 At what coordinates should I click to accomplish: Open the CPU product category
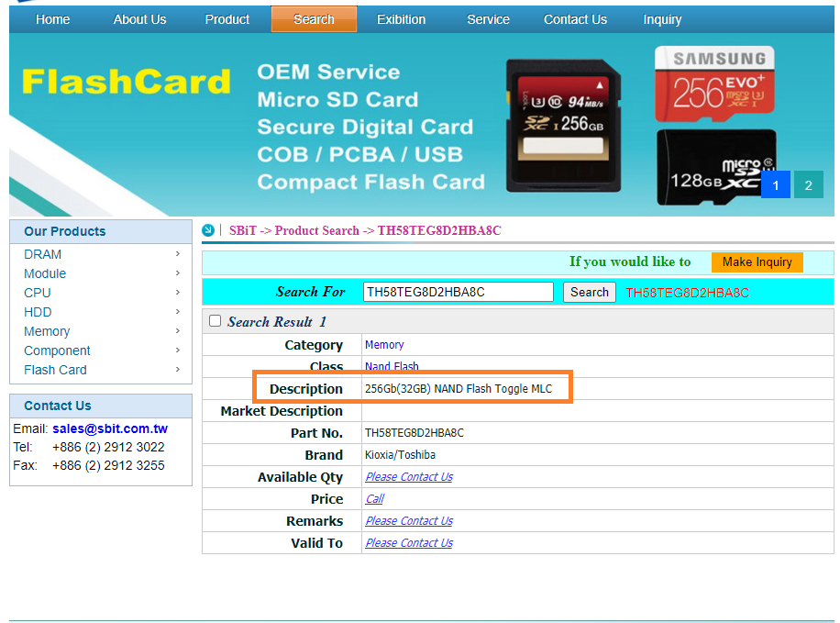click(x=38, y=293)
